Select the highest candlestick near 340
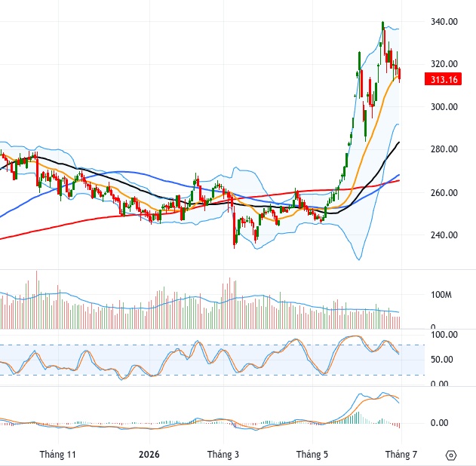The height and width of the screenshot is (466, 476). click(x=382, y=26)
